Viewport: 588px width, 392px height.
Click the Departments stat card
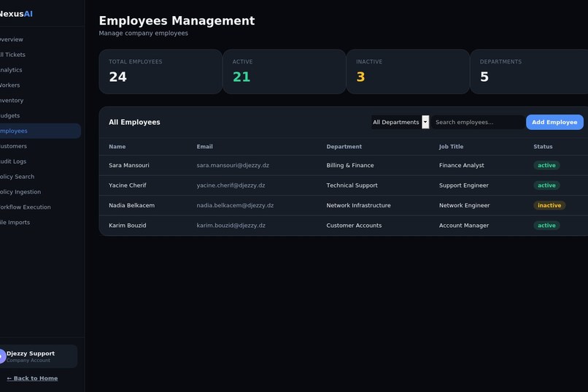click(529, 72)
